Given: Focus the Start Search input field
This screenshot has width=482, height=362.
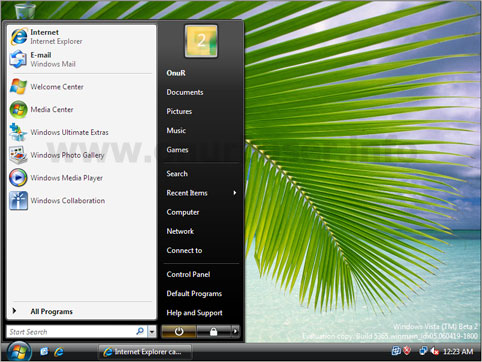Looking at the screenshot, I should click(x=72, y=332).
